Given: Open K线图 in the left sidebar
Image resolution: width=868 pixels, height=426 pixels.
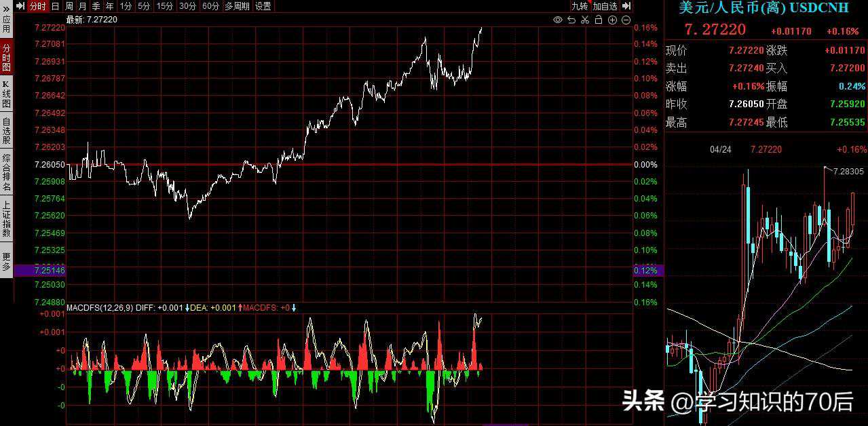Looking at the screenshot, I should tap(6, 94).
